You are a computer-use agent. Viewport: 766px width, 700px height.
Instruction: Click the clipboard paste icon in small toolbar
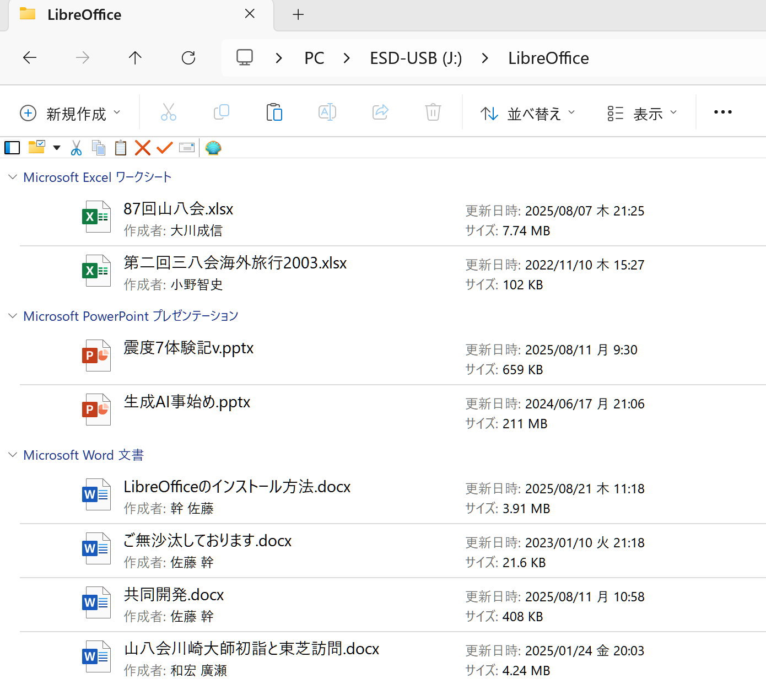[x=121, y=148]
